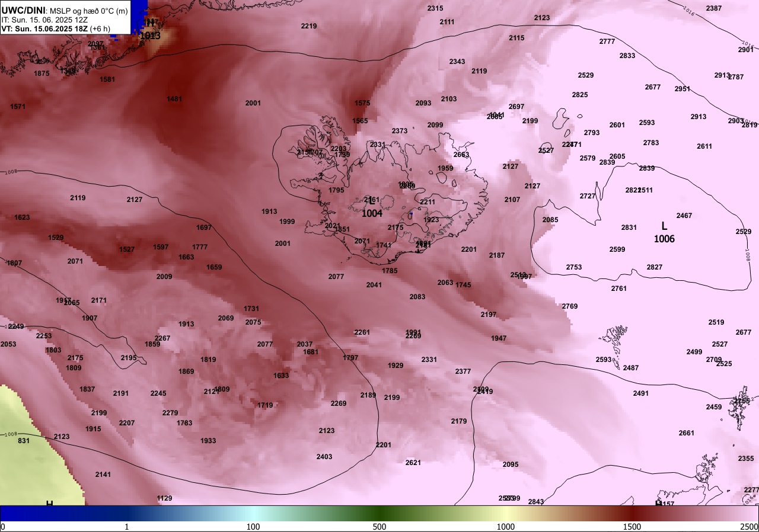Click the height value 1527
Image resolution: width=759 pixels, height=532 pixels.
pyautogui.click(x=127, y=249)
